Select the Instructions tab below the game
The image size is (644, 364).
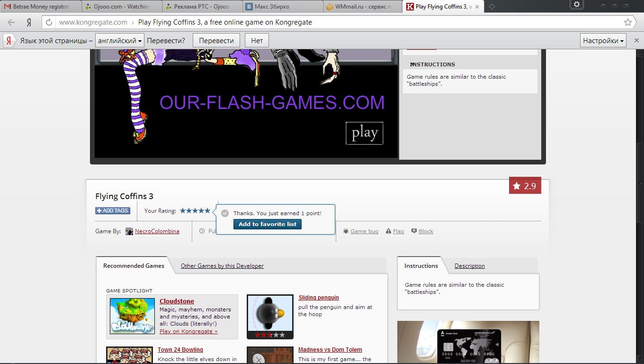tap(421, 266)
